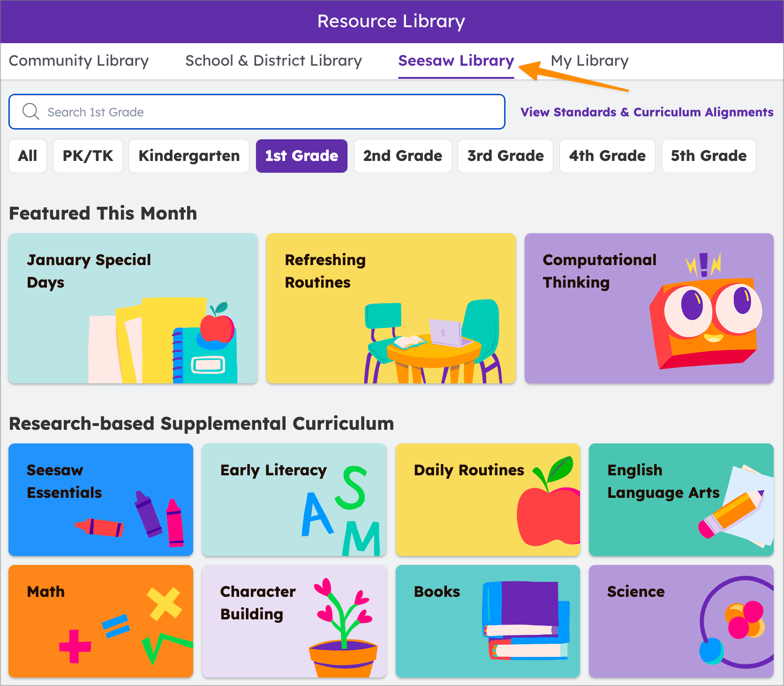The height and width of the screenshot is (686, 784).
Task: Open the Math curriculum
Action: click(x=100, y=621)
